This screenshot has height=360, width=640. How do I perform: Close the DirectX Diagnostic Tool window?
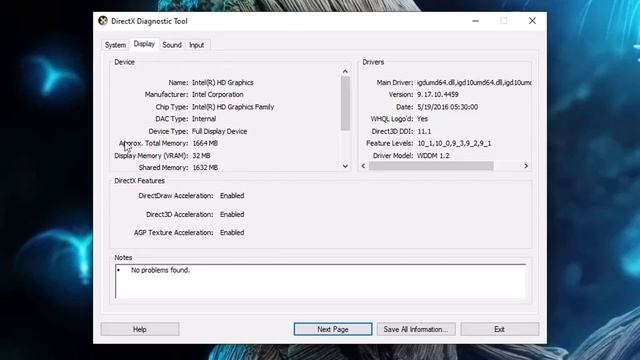coord(532,21)
